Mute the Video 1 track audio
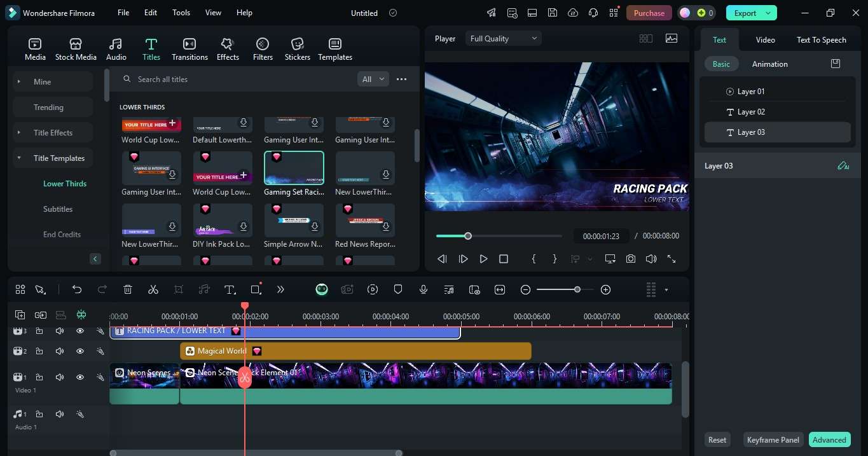 tap(60, 377)
